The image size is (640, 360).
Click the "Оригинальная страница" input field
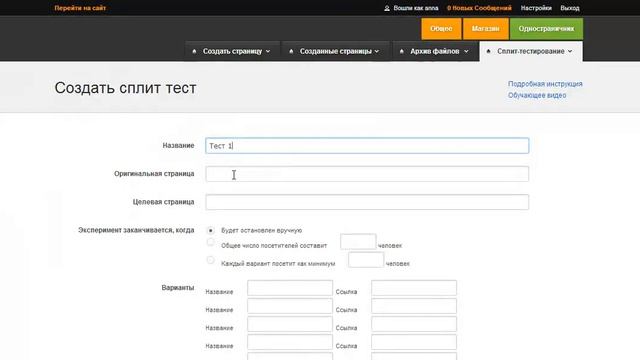pos(367,174)
